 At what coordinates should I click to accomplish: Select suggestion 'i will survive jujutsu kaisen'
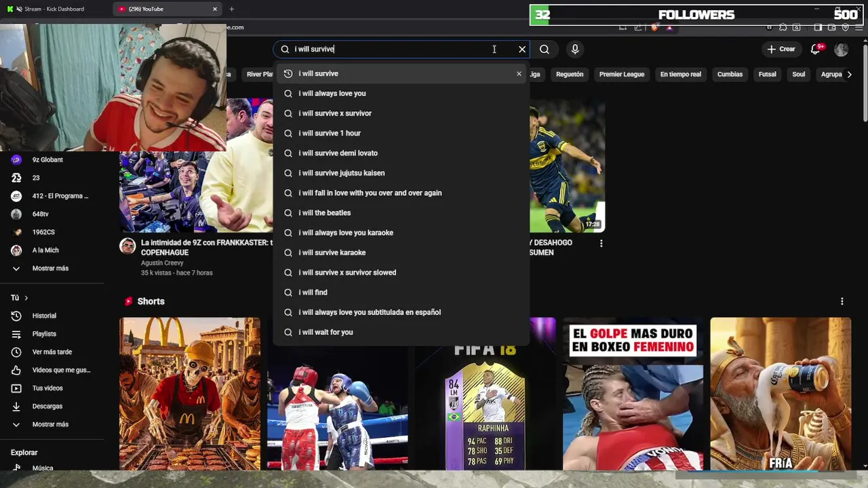401,173
